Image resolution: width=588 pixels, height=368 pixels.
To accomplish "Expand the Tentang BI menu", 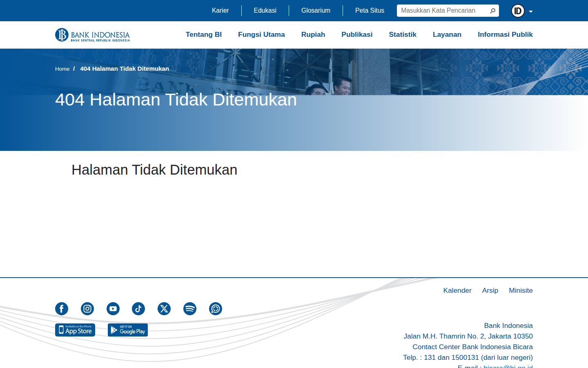I will click(x=204, y=35).
